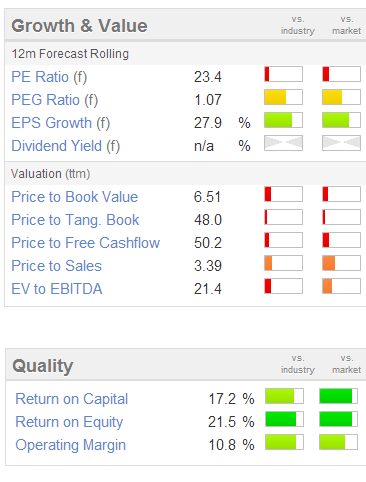This screenshot has width=366, height=482.
Task: Open the PE Ratio (f) link
Action: (49, 77)
